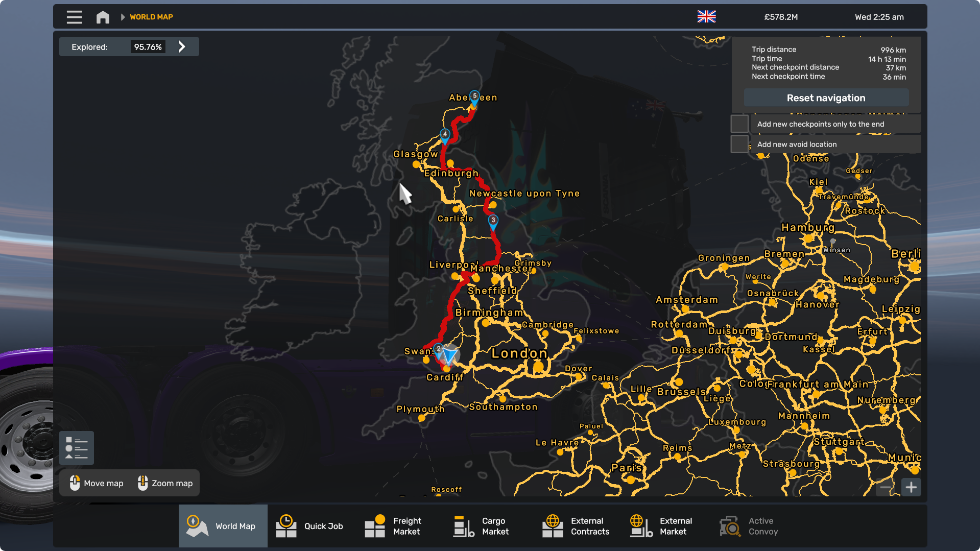This screenshot has width=980, height=551.
Task: Click the London city label on map
Action: click(x=519, y=353)
